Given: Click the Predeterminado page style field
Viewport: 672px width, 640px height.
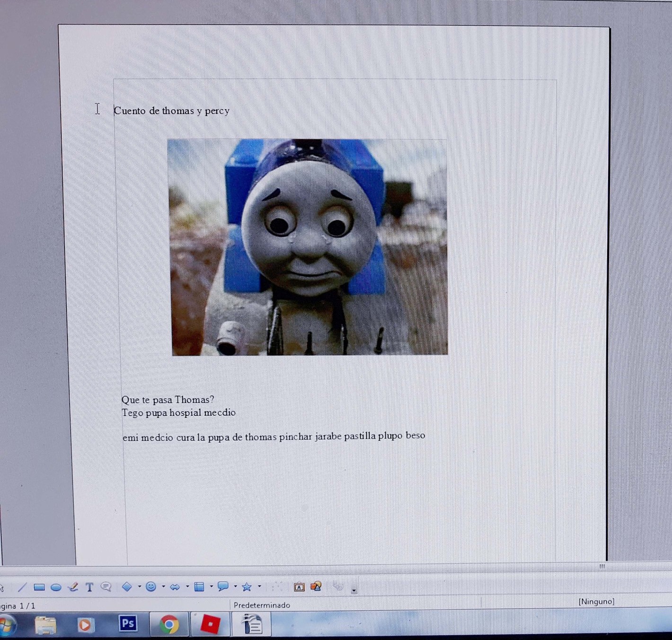Looking at the screenshot, I should [x=262, y=605].
